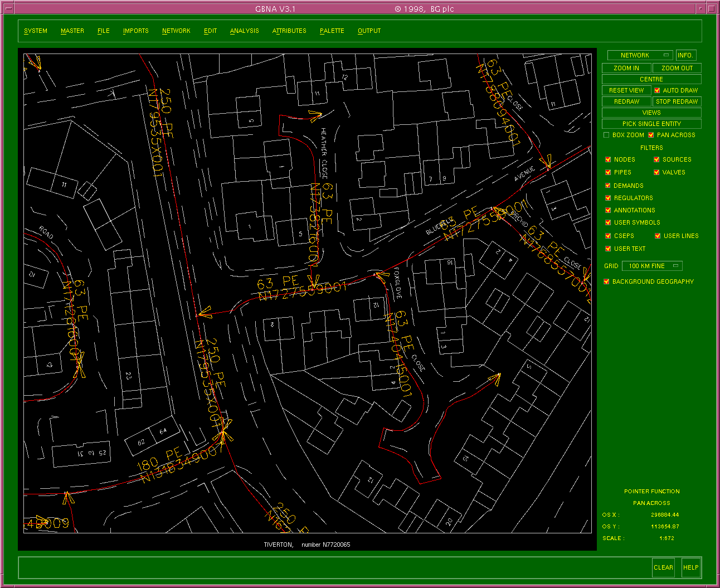Open the Imports menu
The width and height of the screenshot is (720, 588).
coord(135,31)
